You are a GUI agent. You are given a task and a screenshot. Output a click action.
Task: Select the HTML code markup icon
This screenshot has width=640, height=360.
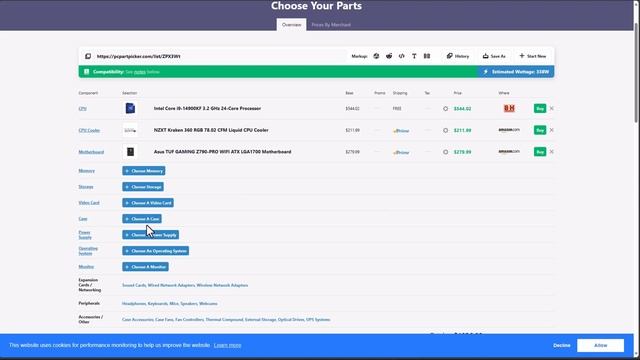point(402,56)
